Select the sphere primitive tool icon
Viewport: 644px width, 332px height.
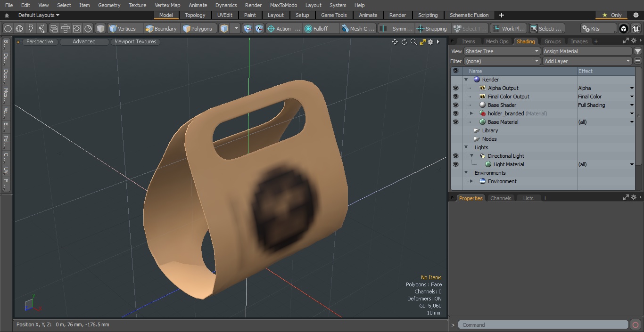point(8,29)
